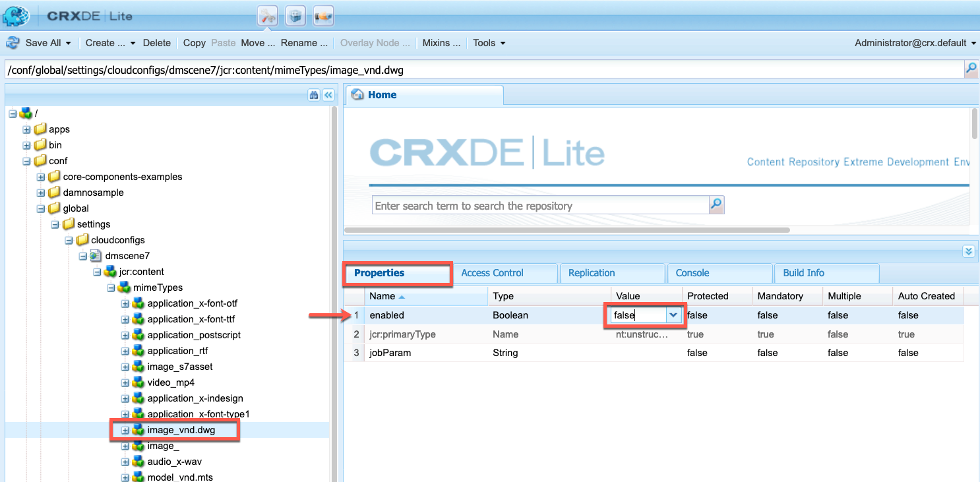This screenshot has height=482, width=980.
Task: Select the jcr:primaryType property name
Action: 402,334
